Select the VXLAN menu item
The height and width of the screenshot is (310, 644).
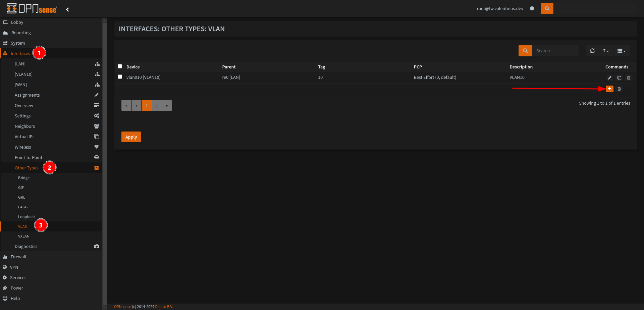(24, 236)
